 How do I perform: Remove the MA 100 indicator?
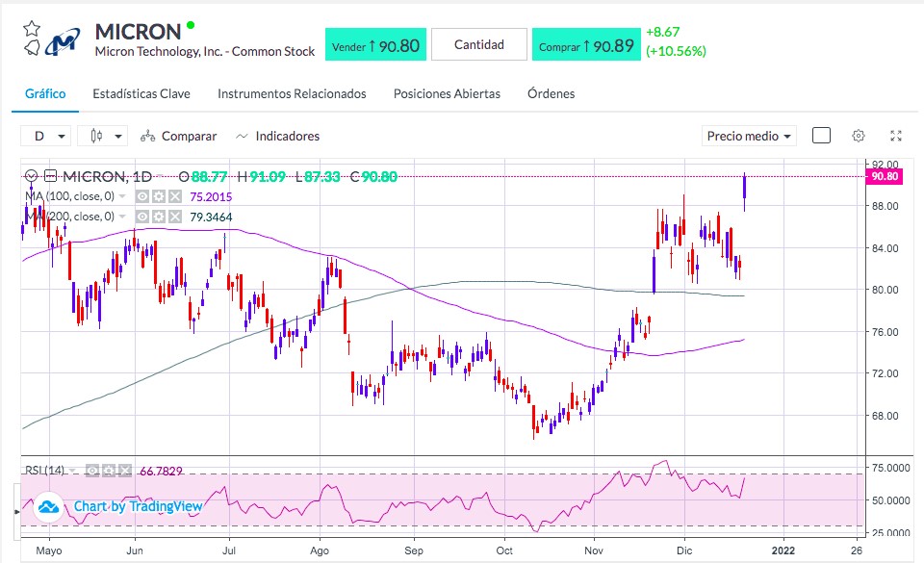click(175, 196)
